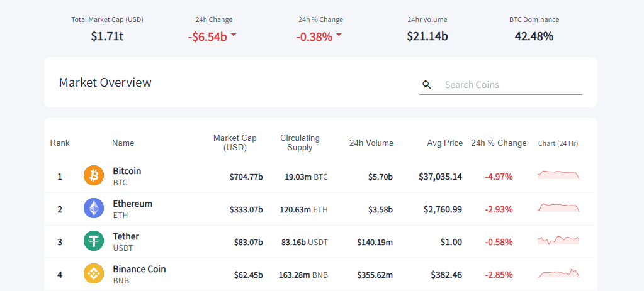The image size is (644, 291).
Task: Open Binance Coin 24 Hr sparkline chart
Action: tap(558, 273)
